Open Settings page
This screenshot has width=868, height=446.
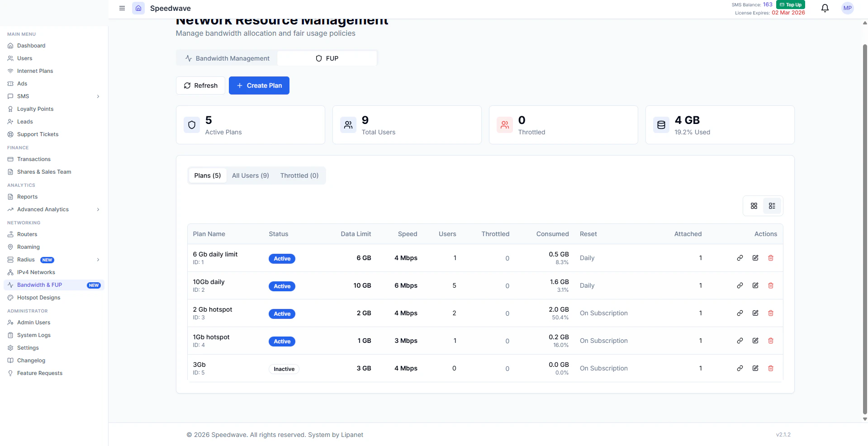(54, 348)
